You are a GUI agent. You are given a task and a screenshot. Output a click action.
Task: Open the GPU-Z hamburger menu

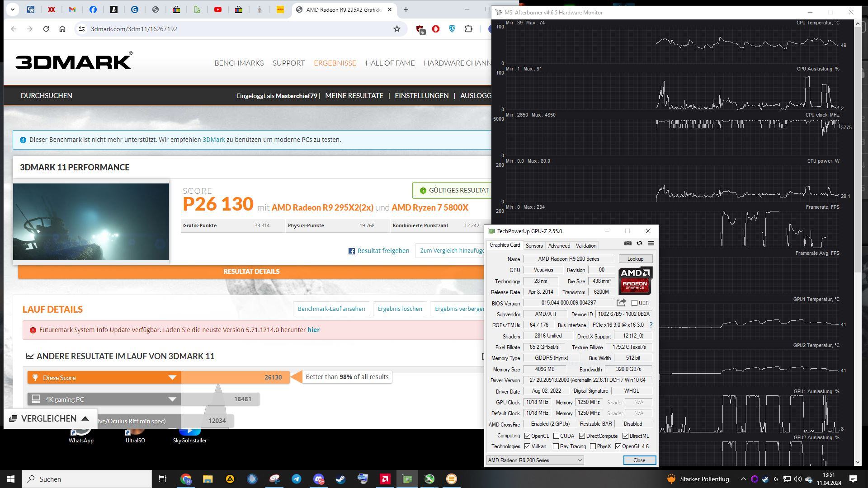point(651,243)
